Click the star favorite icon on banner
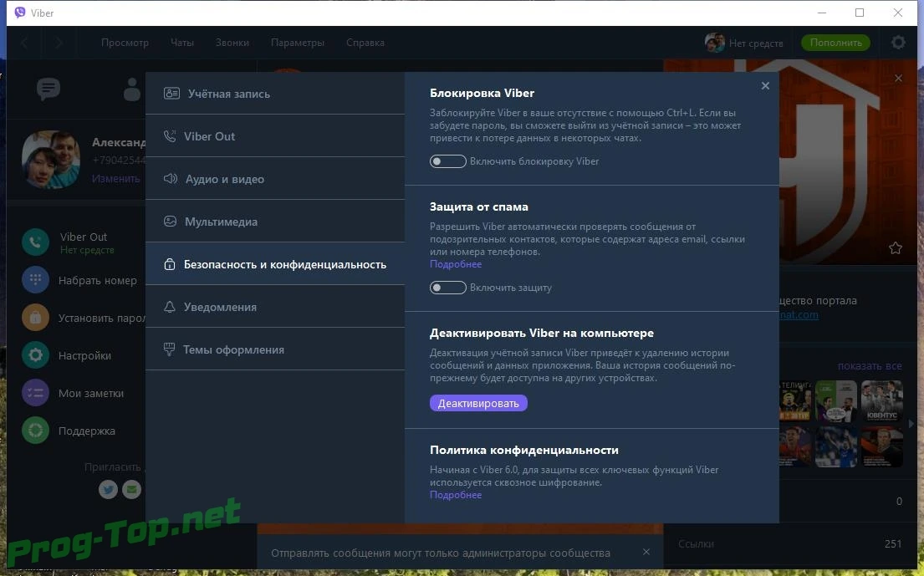 895,248
